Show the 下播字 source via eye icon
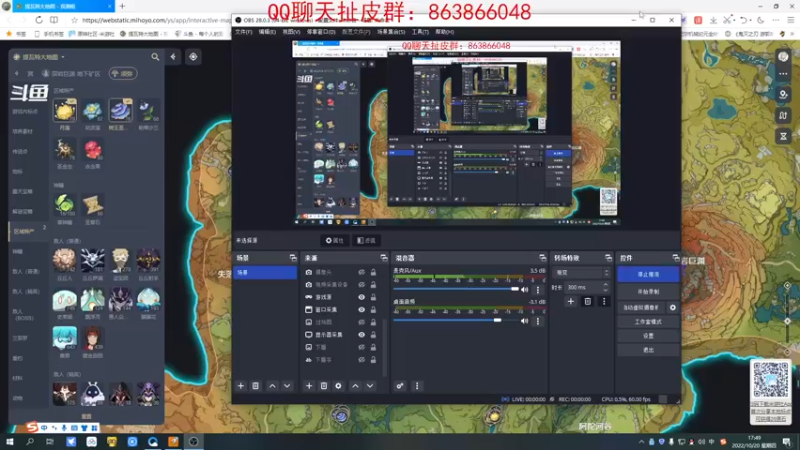800x450 pixels. point(361,360)
